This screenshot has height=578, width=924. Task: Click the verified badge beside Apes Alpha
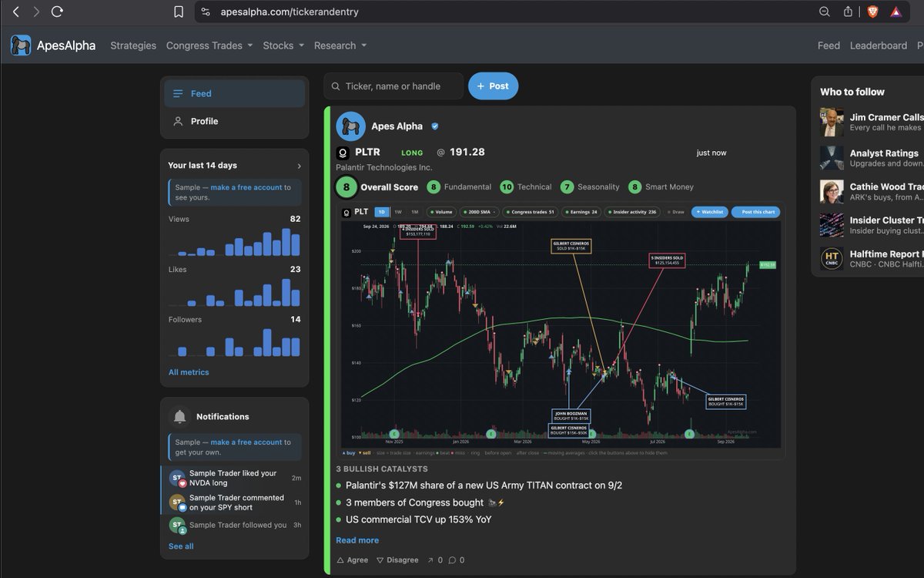tap(435, 126)
